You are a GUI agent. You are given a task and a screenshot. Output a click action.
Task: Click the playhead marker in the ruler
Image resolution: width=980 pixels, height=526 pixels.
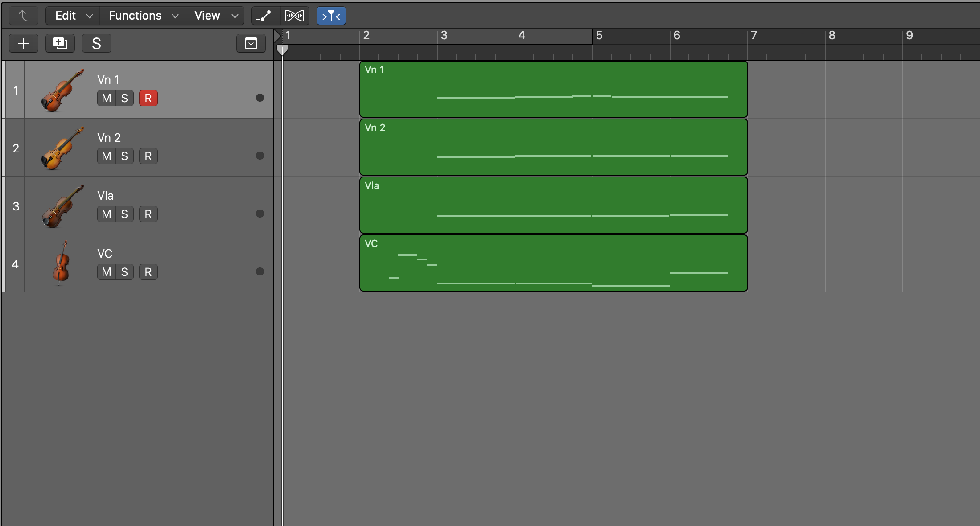tap(282, 49)
